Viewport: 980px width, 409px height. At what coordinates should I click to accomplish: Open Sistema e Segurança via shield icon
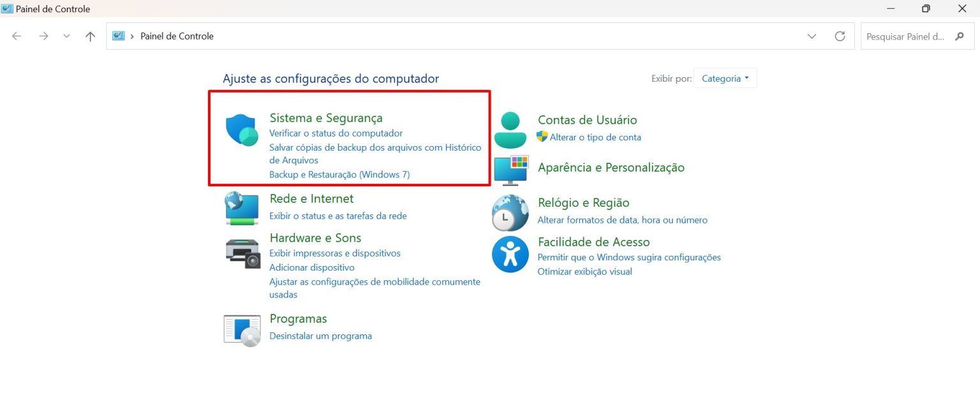(241, 130)
